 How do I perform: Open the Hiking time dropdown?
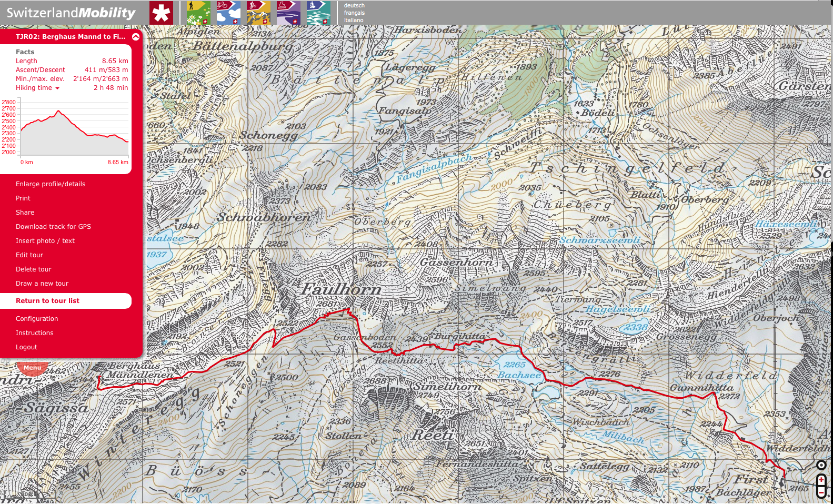tap(37, 88)
